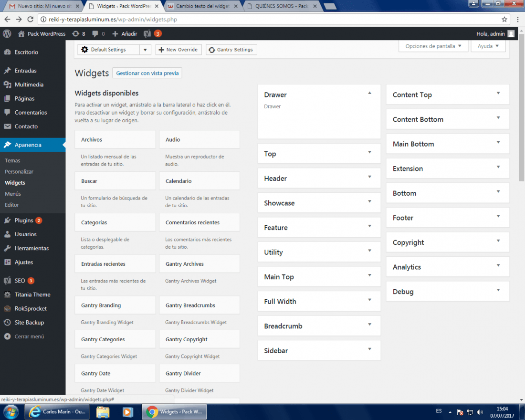Collapse the Drawer widget area

coord(369,93)
